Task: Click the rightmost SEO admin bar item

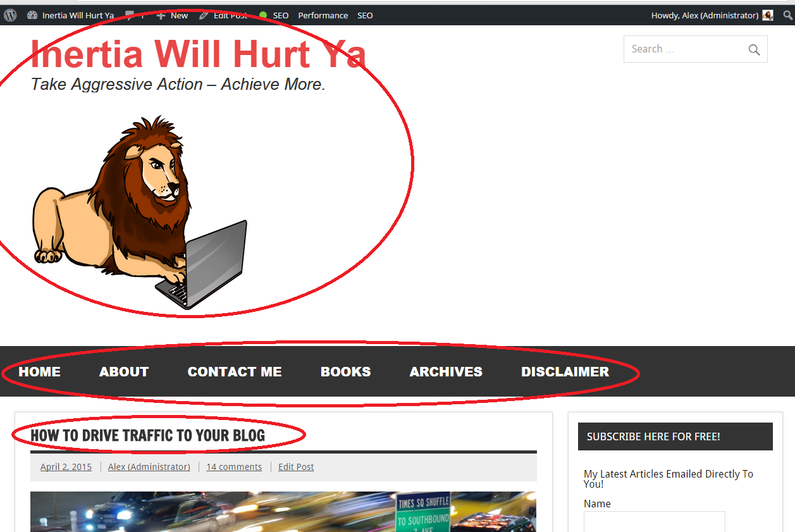Action: tap(365, 15)
